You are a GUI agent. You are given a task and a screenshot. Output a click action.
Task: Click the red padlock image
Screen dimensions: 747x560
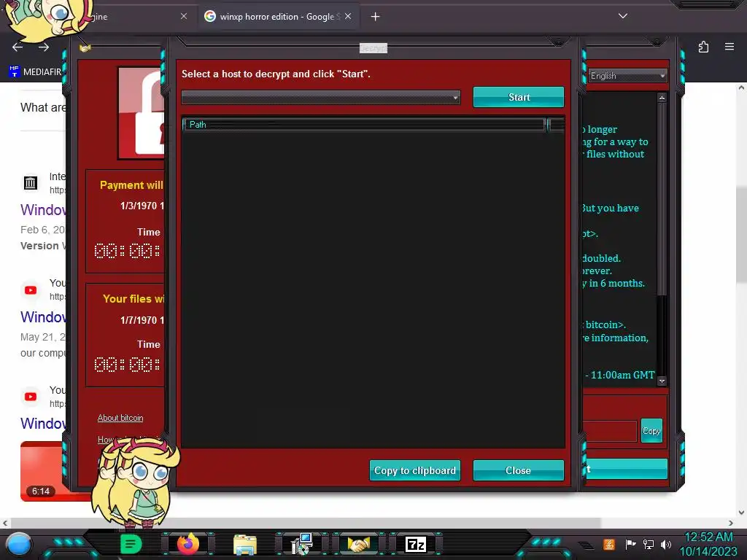pos(142,113)
